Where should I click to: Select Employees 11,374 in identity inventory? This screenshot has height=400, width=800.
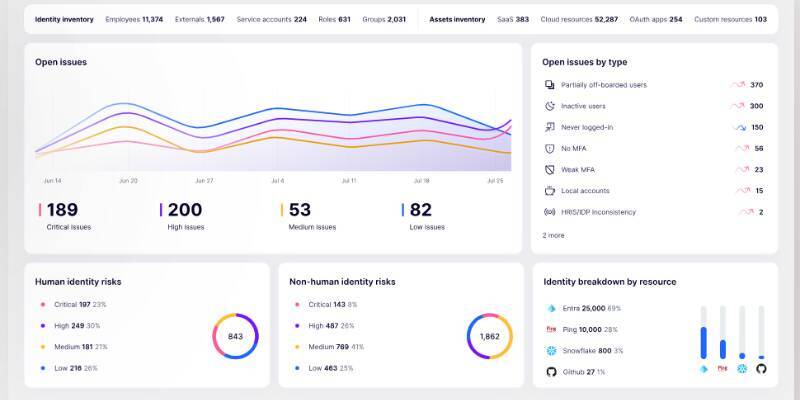point(134,19)
